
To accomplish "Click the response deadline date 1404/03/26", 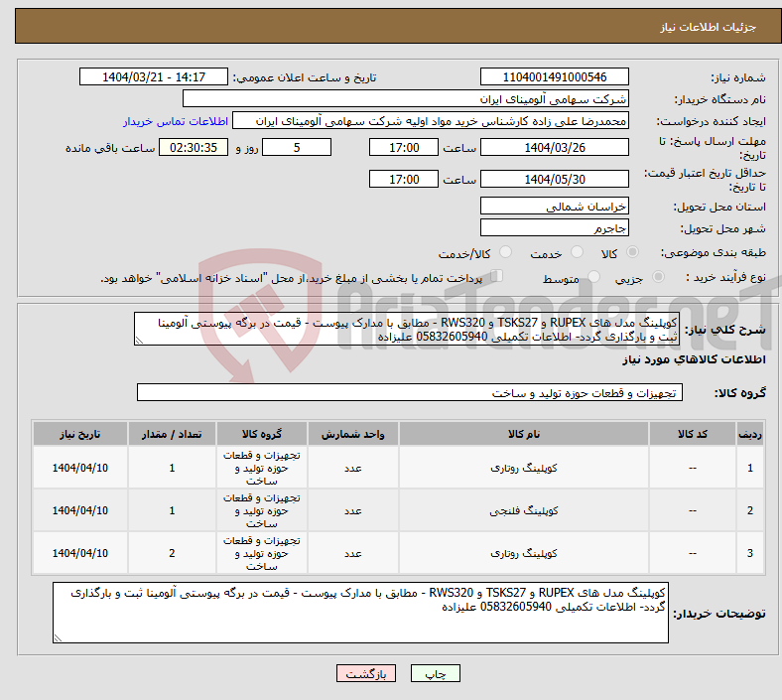I will [554, 147].
